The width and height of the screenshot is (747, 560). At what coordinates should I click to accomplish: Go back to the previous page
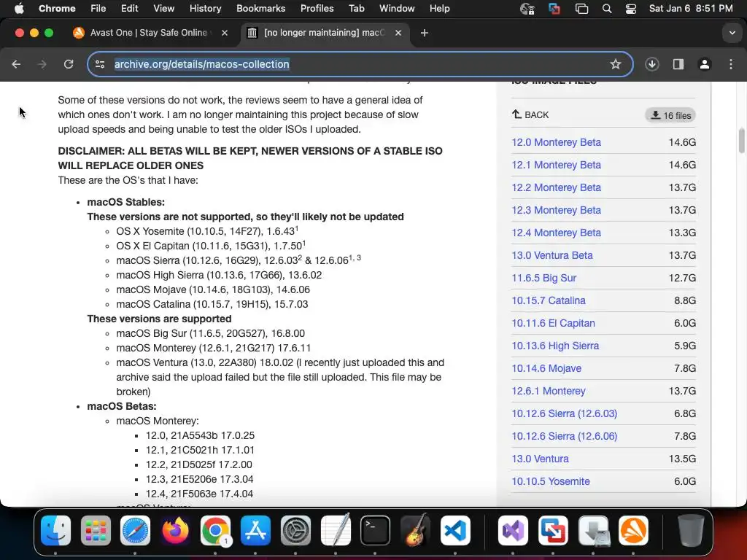click(x=16, y=64)
